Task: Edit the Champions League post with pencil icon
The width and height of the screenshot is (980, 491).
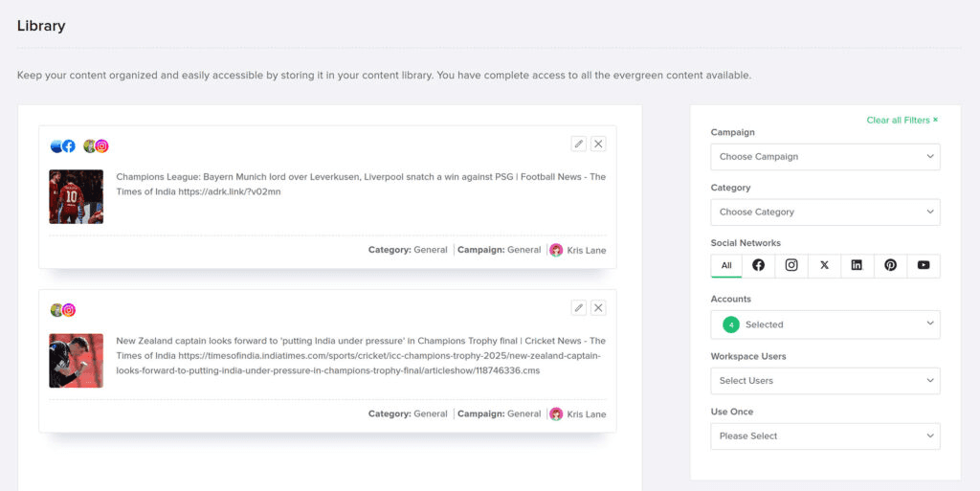Action: [579, 144]
